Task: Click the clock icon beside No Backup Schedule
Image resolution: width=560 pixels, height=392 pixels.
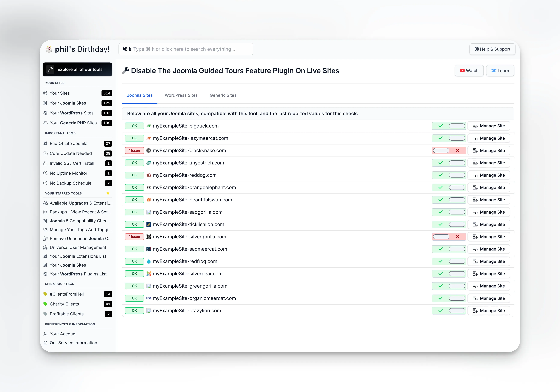Action: point(45,183)
